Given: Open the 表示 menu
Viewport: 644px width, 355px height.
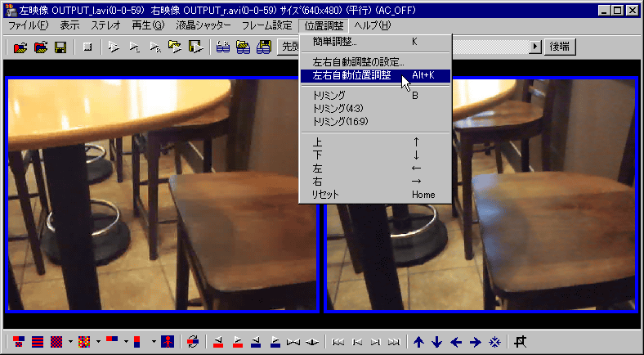Looking at the screenshot, I should [69, 25].
